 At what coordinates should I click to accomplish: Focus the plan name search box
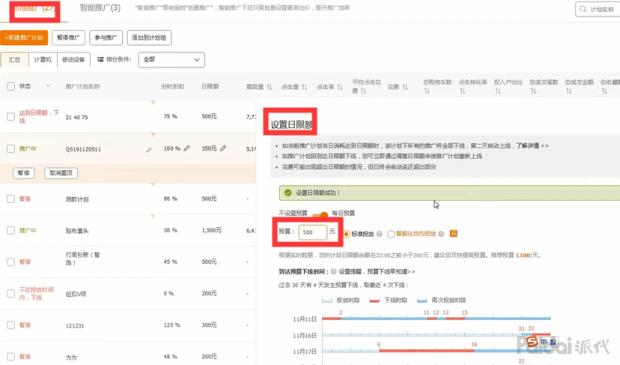pos(598,9)
